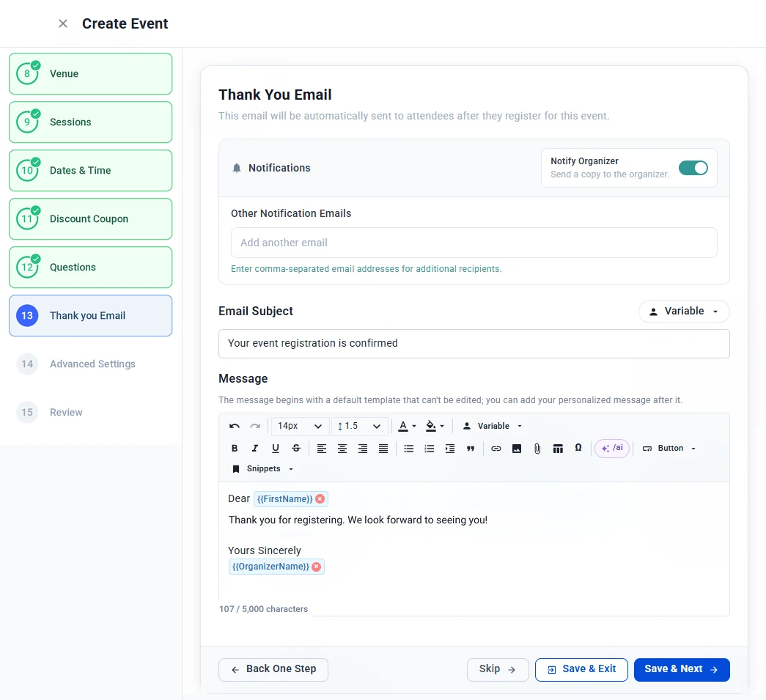The image size is (766, 700).
Task: Justify text alignment
Action: tap(383, 449)
